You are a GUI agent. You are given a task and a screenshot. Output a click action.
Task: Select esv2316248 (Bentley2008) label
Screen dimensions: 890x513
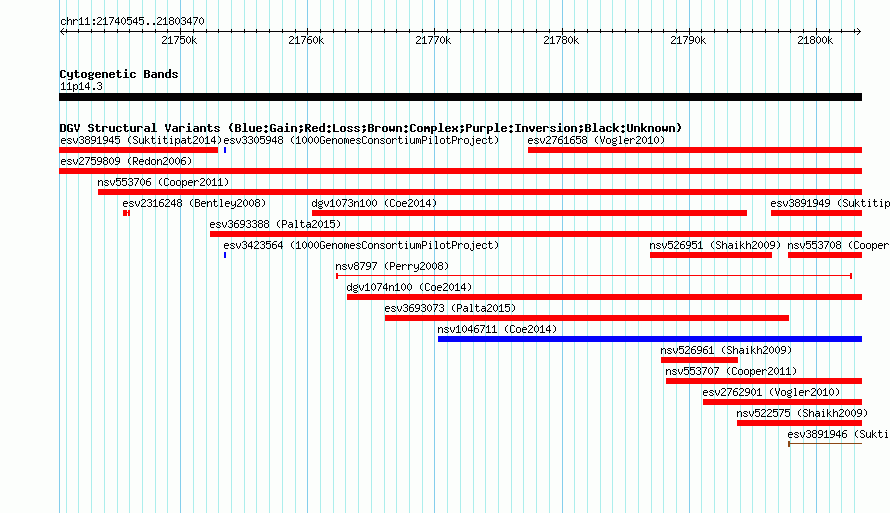pos(194,203)
